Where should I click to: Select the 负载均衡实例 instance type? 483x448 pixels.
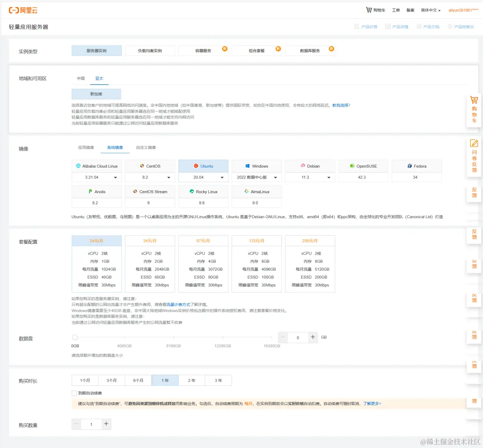coord(150,51)
